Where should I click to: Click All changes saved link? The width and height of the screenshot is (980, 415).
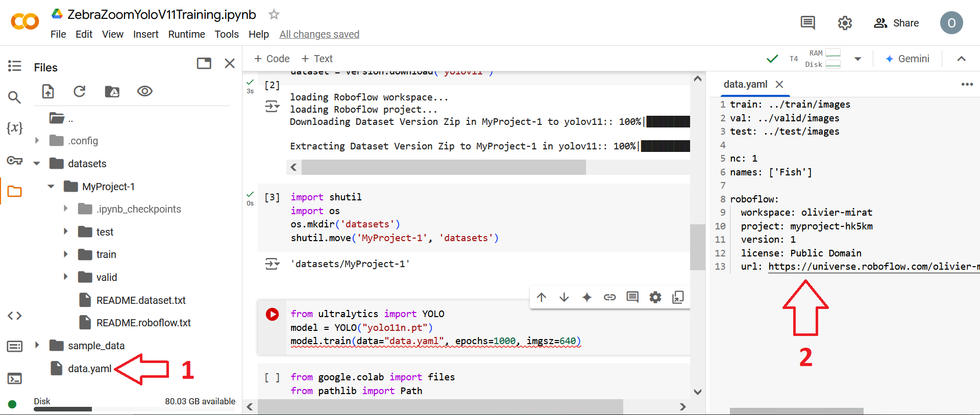(x=320, y=34)
